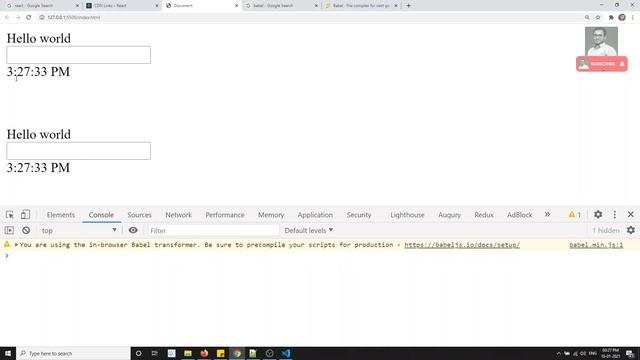Click the presenter photo thumbnail

point(601,42)
